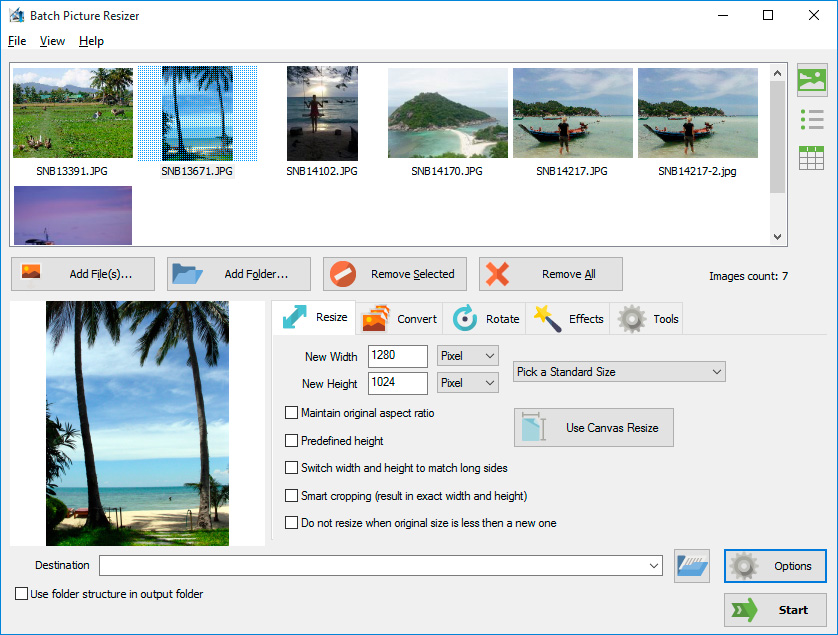This screenshot has width=838, height=635.
Task: Open the Add Folder picker
Action: click(x=238, y=273)
